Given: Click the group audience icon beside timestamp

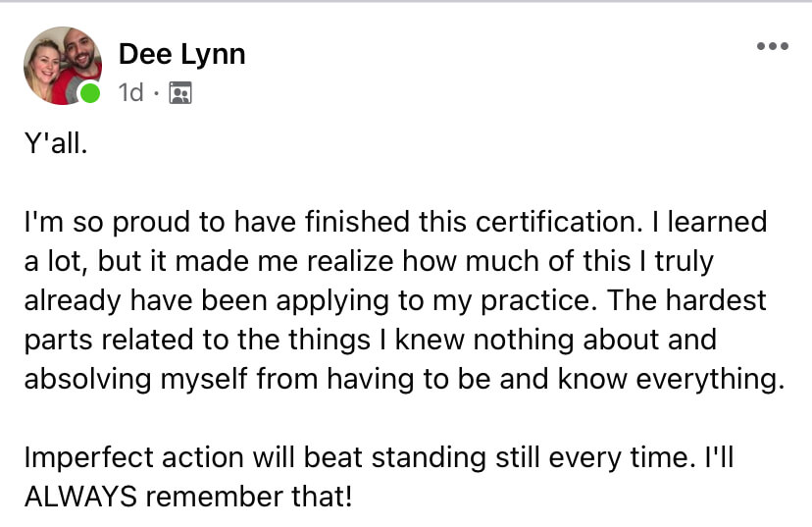Looking at the screenshot, I should point(180,93).
